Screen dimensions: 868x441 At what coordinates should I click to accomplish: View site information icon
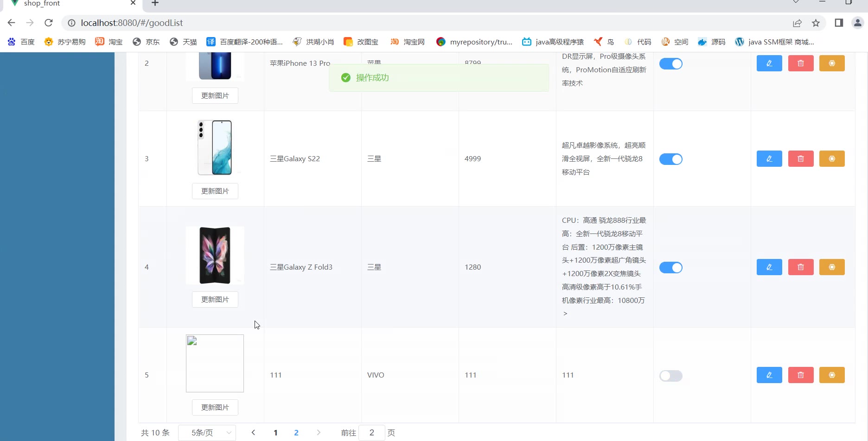71,23
